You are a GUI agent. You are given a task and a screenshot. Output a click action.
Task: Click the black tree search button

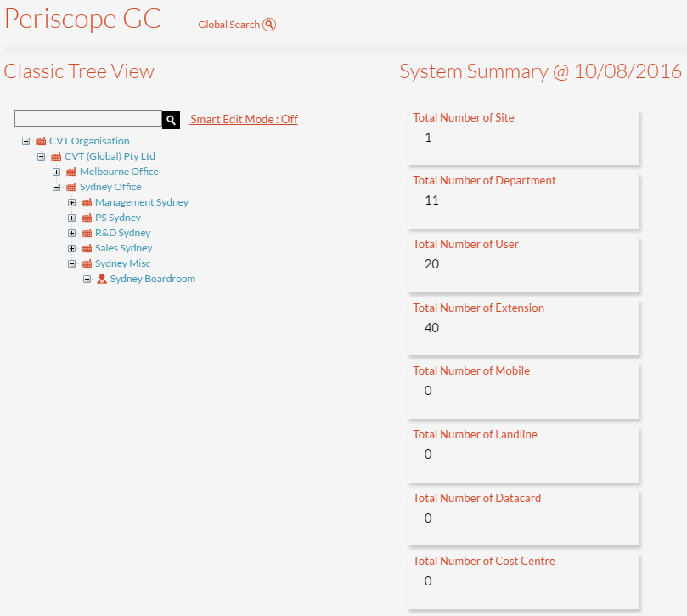tap(171, 120)
